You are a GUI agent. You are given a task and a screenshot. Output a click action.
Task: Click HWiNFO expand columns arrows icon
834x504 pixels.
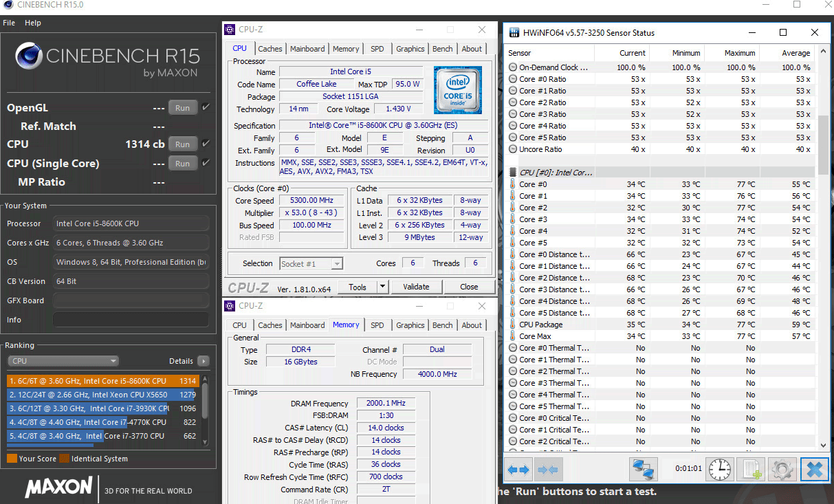click(518, 470)
